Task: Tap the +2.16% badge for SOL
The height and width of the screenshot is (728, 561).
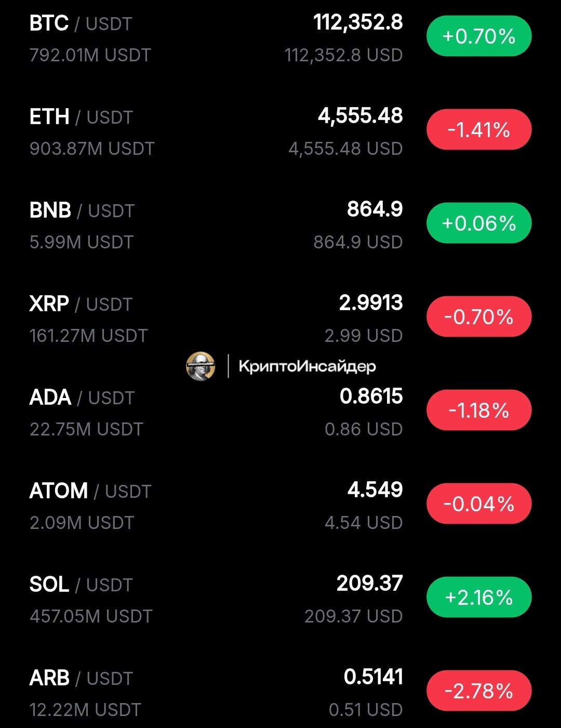Action: 479,598
